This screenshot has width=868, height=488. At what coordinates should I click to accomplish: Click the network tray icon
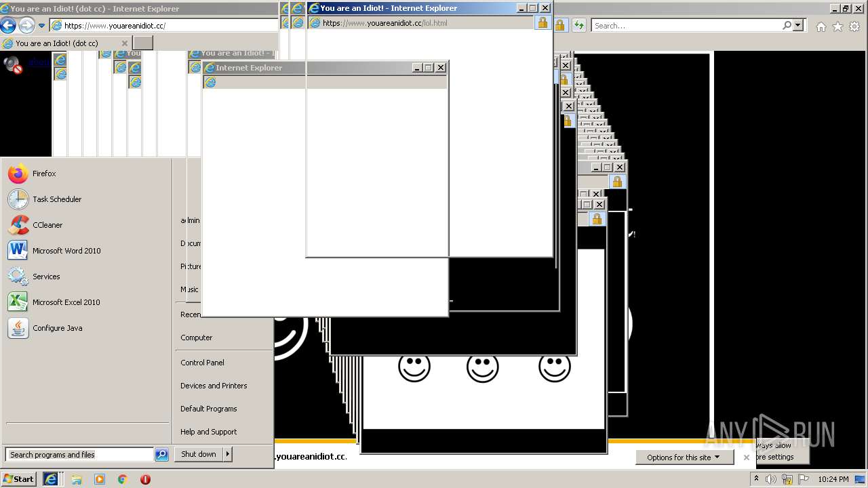coord(787,479)
